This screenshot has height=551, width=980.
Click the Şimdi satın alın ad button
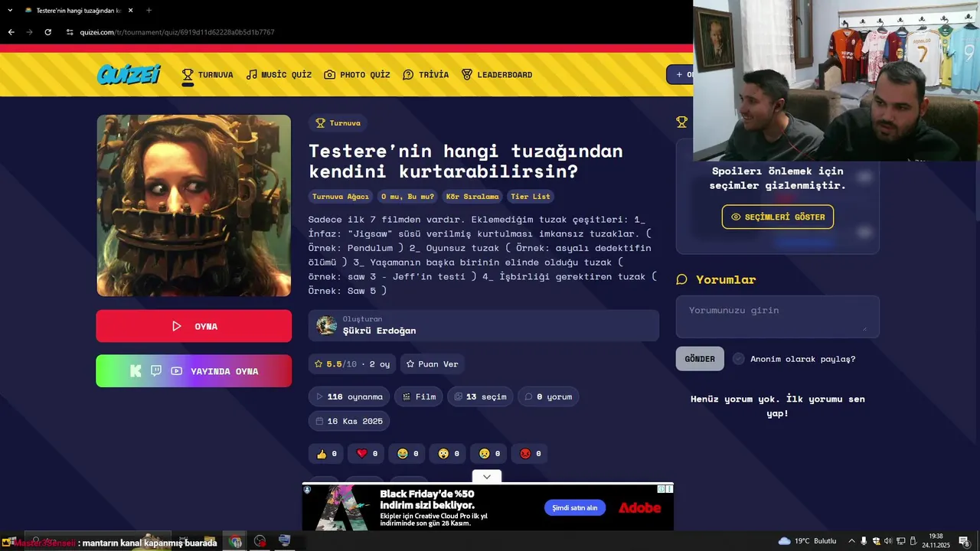tap(575, 507)
